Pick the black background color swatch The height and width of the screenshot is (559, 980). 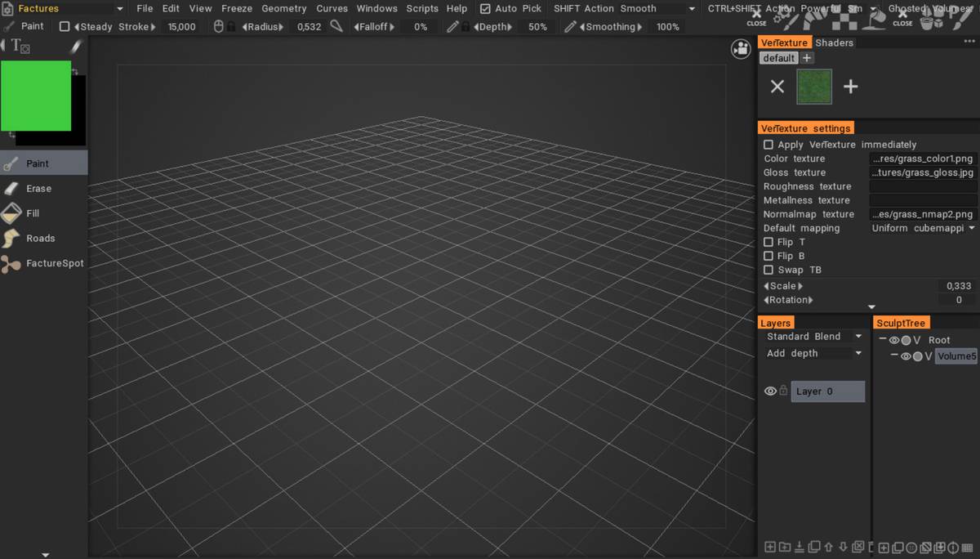coord(79,112)
